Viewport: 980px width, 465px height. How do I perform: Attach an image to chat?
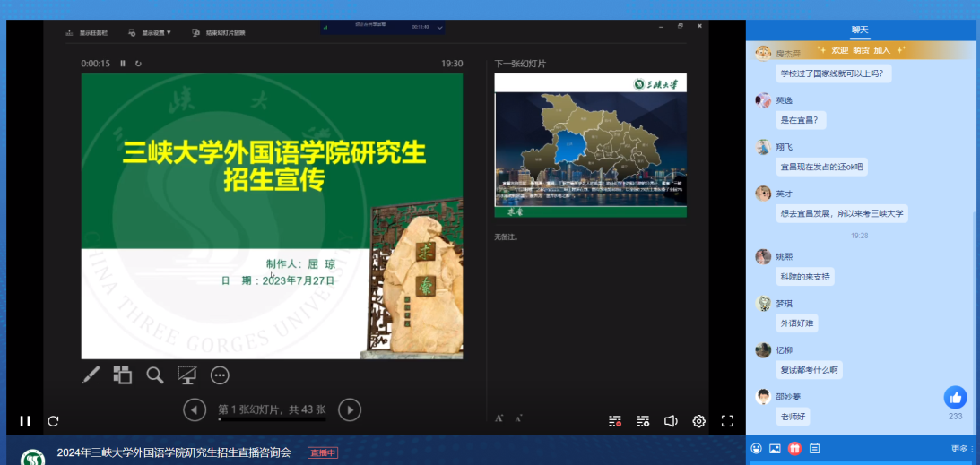[x=775, y=448]
